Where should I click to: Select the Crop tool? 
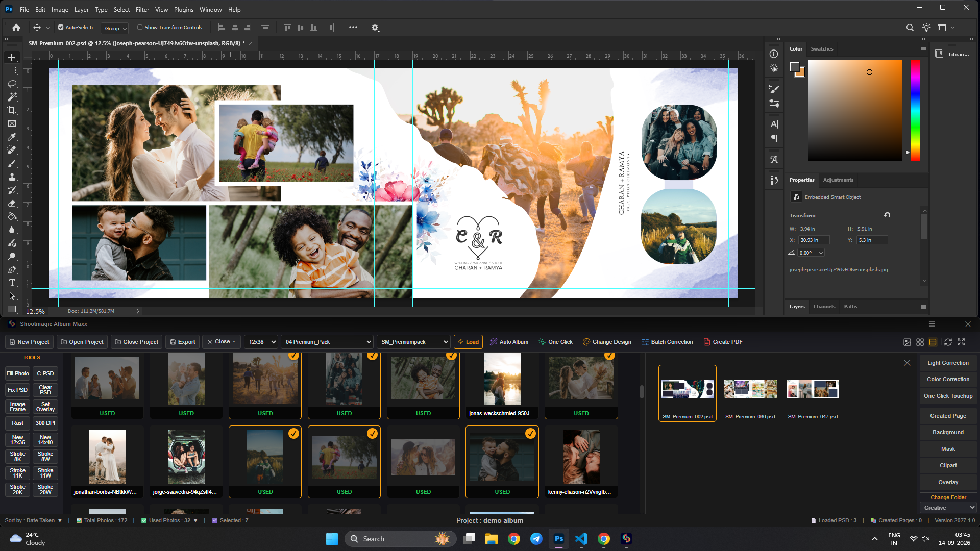(x=12, y=110)
